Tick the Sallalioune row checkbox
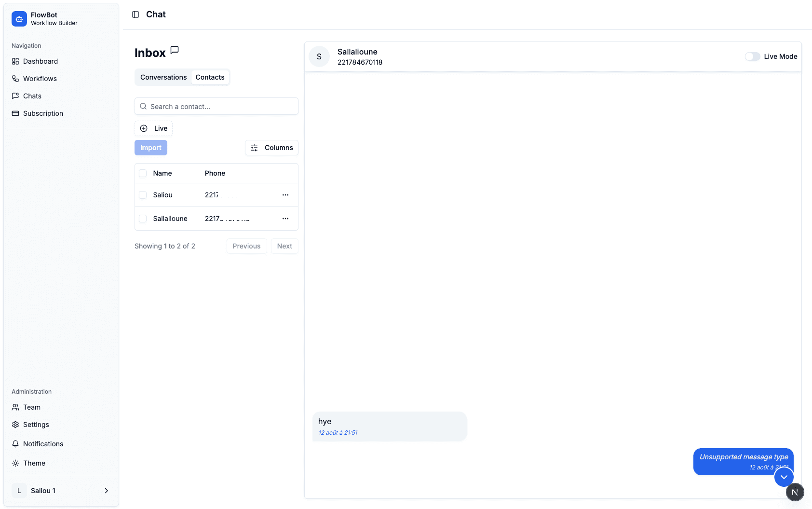 [x=143, y=219]
